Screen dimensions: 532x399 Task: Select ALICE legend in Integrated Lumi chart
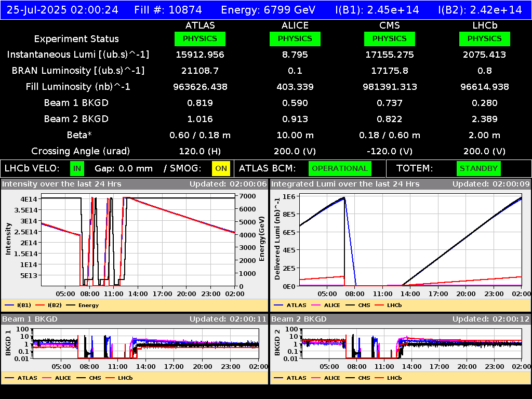tap(326, 305)
